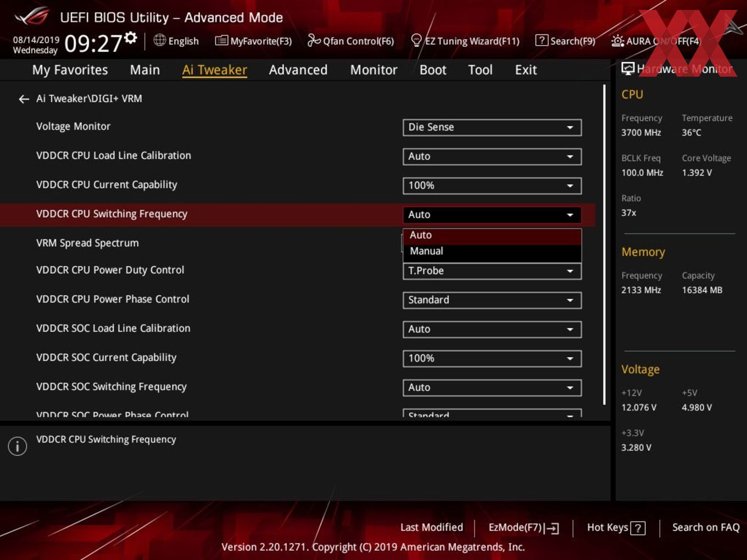This screenshot has width=747, height=560.
Task: Open VDDCR CPU Power Duty Control dropdown
Action: coord(492,271)
